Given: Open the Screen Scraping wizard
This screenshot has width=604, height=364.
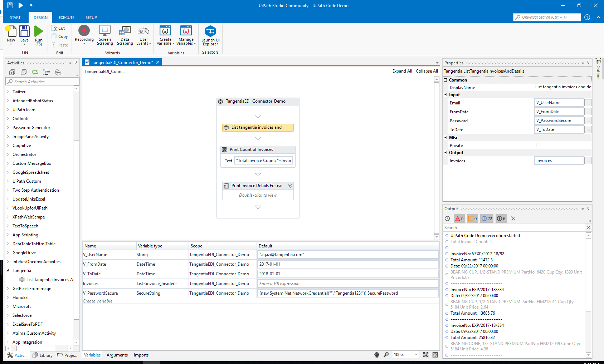Looking at the screenshot, I should (105, 31).
